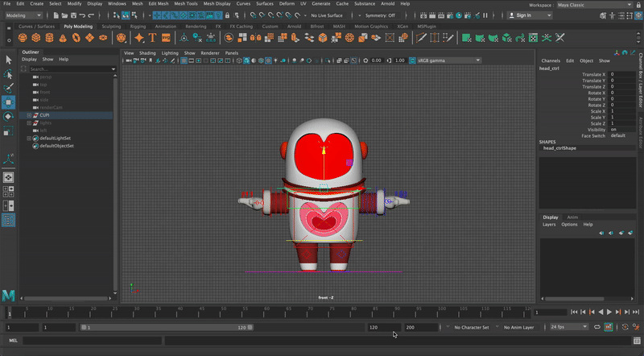The height and width of the screenshot is (356, 644).
Task: Open the Mesh Tools menu
Action: pos(187,4)
